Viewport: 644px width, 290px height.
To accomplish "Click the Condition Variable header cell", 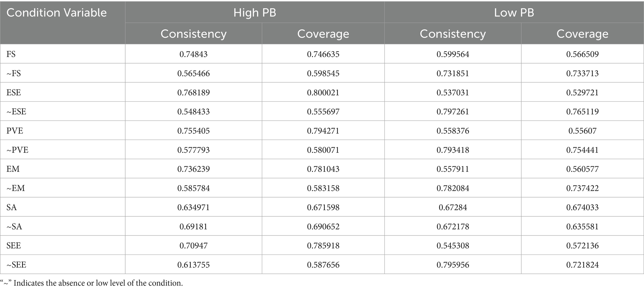I will click(56, 13).
